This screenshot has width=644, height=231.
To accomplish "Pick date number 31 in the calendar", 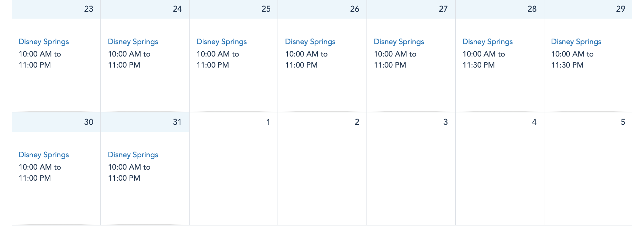I will [x=177, y=122].
